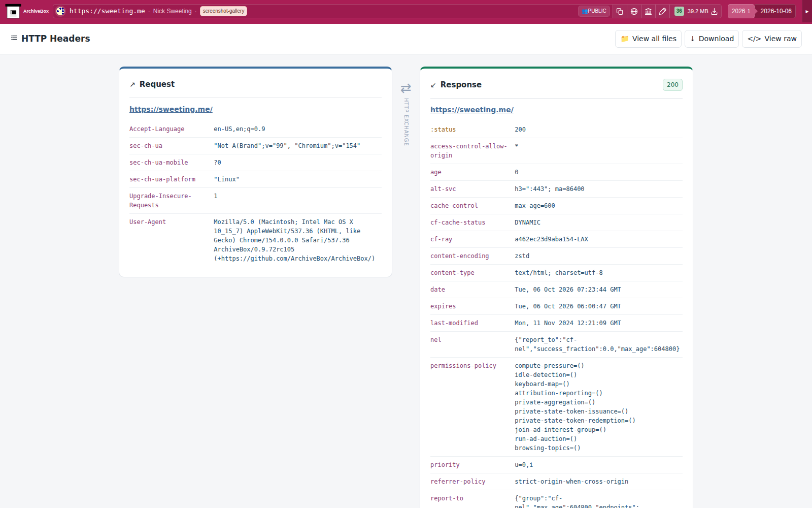
Task: Open View raw
Action: [772, 39]
